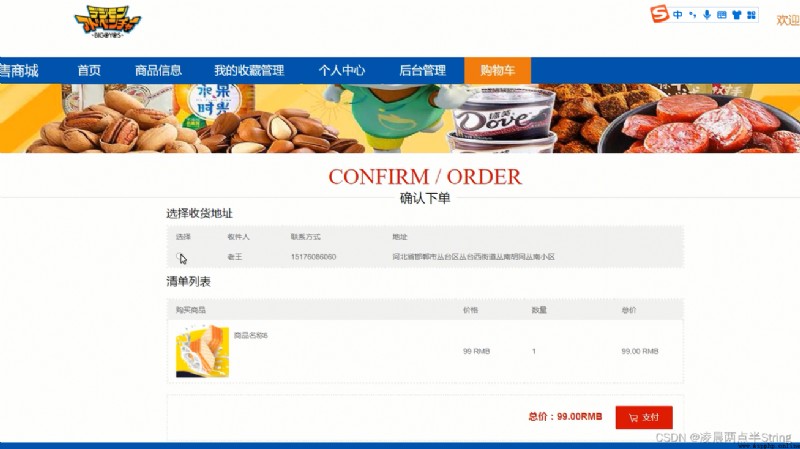Open the 商品信息 navigation tab
Screen dimensions: 800x449
coord(158,70)
